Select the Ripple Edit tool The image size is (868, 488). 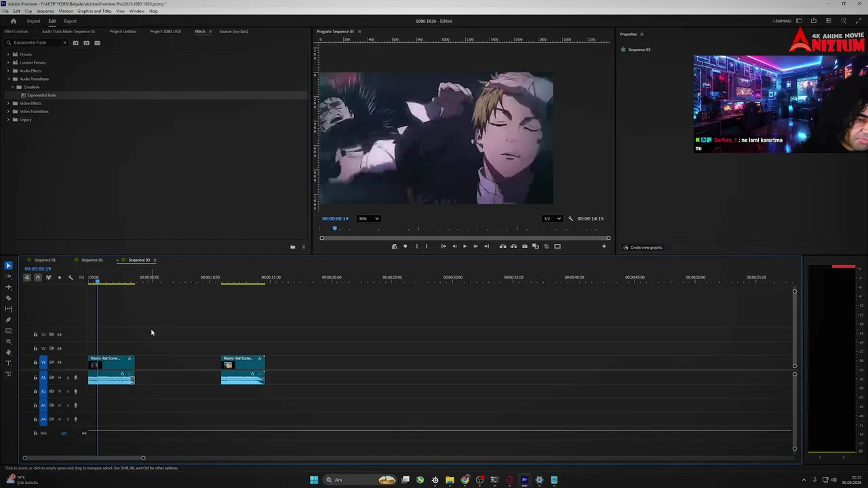tap(8, 287)
